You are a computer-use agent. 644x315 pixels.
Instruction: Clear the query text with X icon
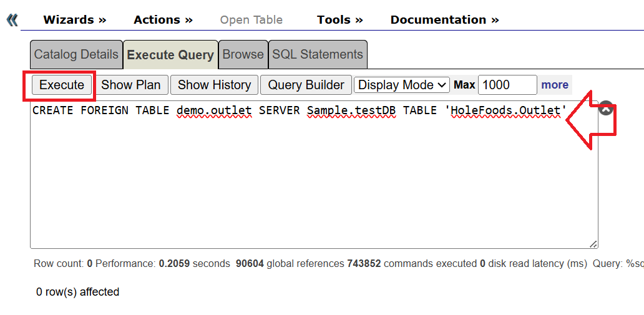coord(606,109)
